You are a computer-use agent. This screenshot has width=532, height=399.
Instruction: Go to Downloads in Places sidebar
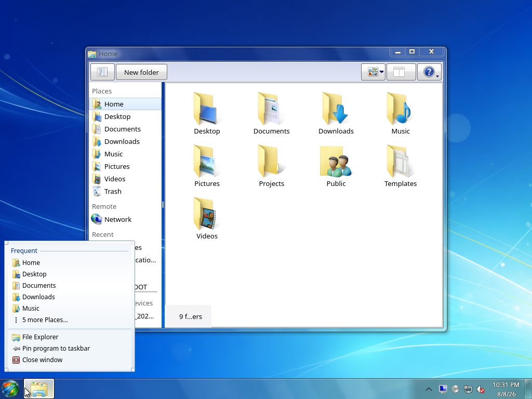tap(125, 141)
